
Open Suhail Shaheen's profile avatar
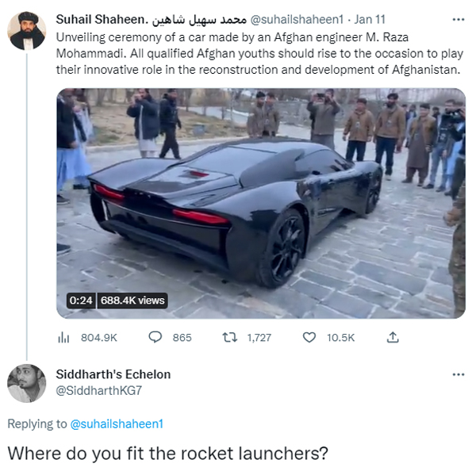tap(26, 31)
